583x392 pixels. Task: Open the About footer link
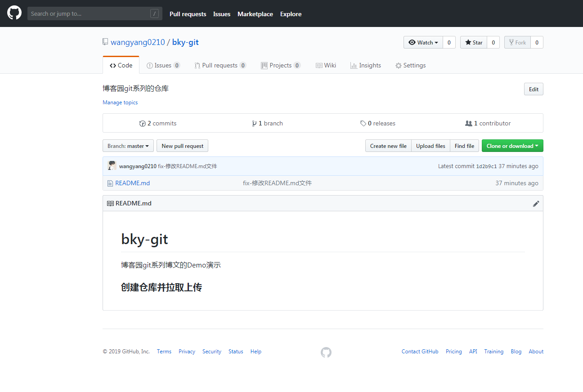536,352
